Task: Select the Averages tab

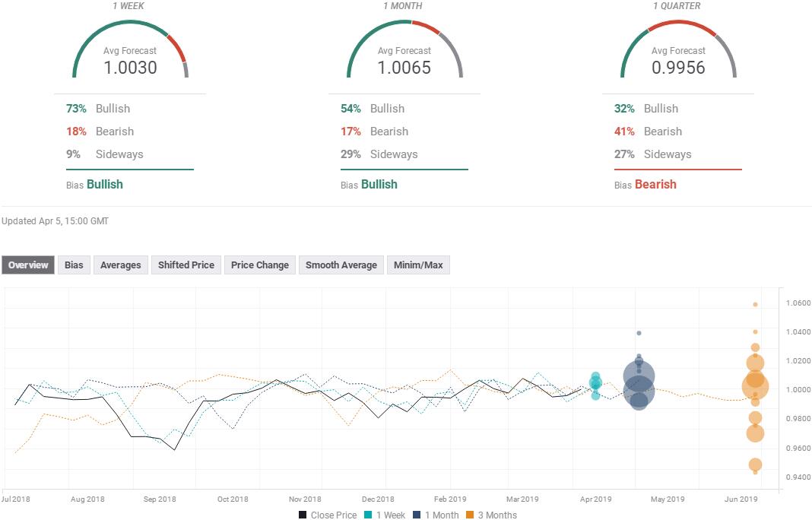Action: (x=121, y=265)
